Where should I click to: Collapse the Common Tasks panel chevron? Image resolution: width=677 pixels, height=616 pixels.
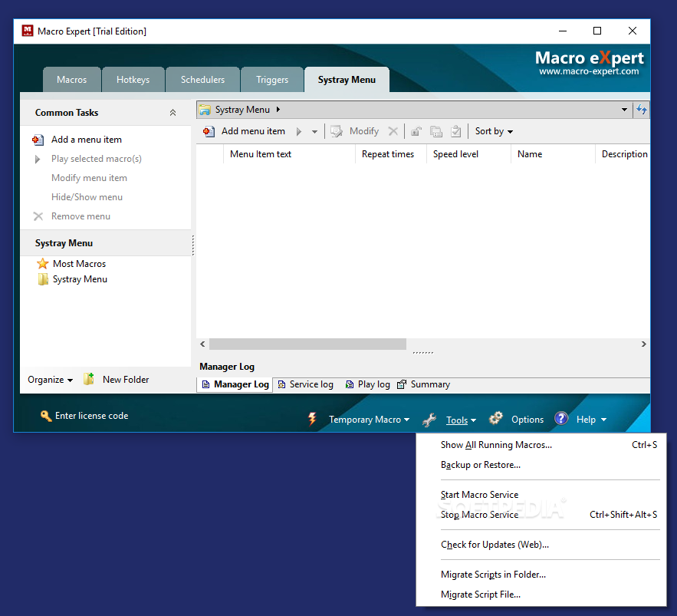pyautogui.click(x=173, y=113)
